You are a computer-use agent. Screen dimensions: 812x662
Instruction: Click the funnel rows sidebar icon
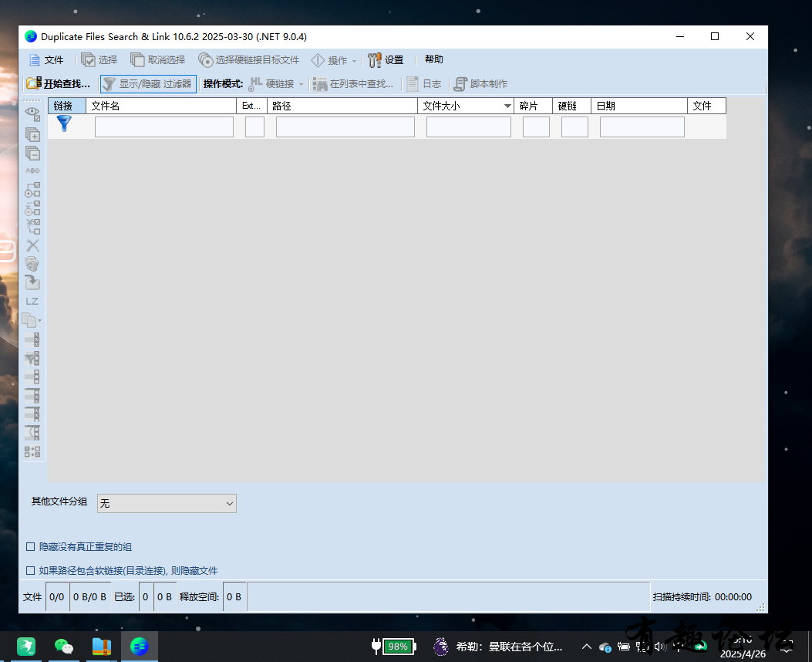[32, 359]
